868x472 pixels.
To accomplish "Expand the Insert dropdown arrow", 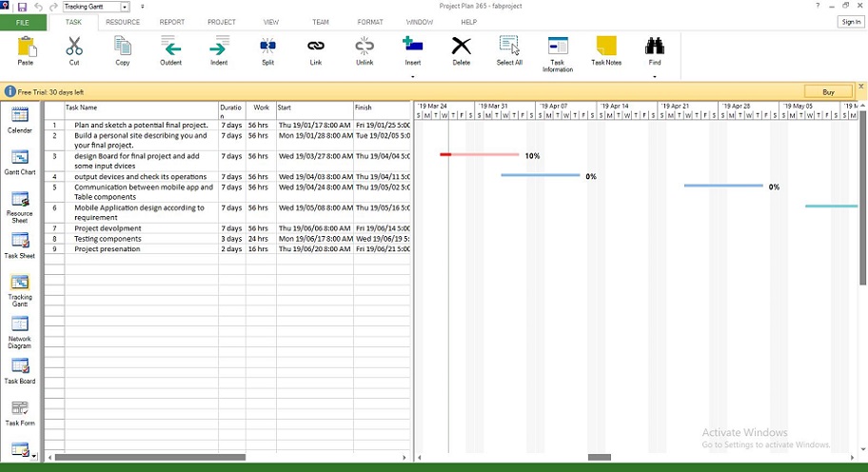I will [x=413, y=76].
